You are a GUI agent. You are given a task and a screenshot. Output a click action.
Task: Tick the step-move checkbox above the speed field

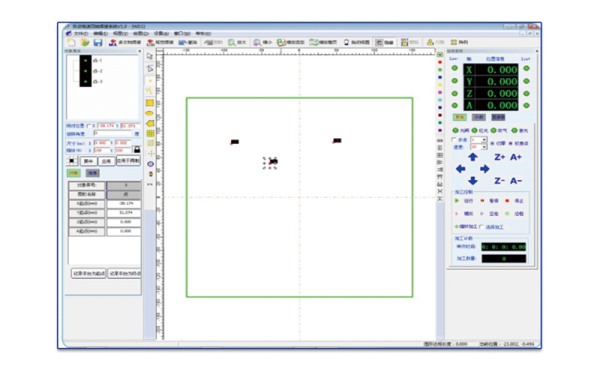coord(454,140)
